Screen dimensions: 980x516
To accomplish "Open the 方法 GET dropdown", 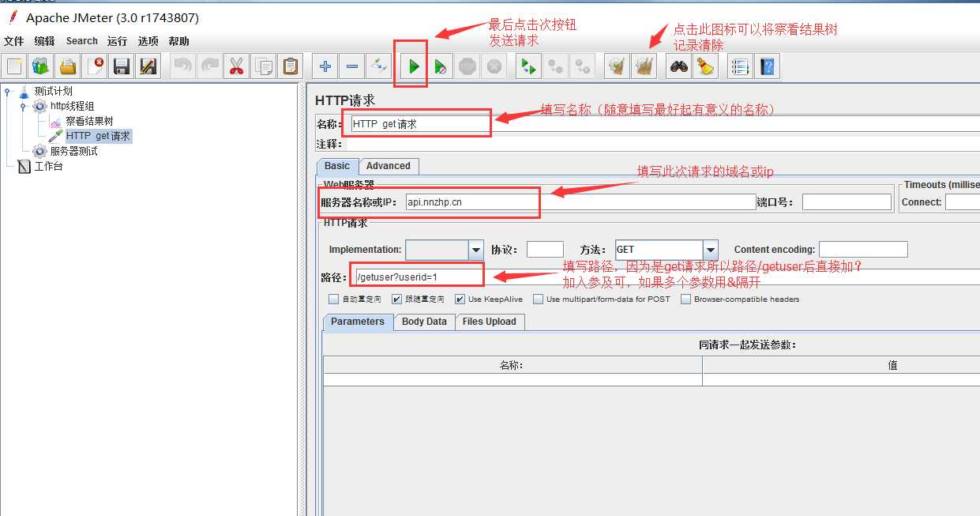I will pyautogui.click(x=711, y=250).
